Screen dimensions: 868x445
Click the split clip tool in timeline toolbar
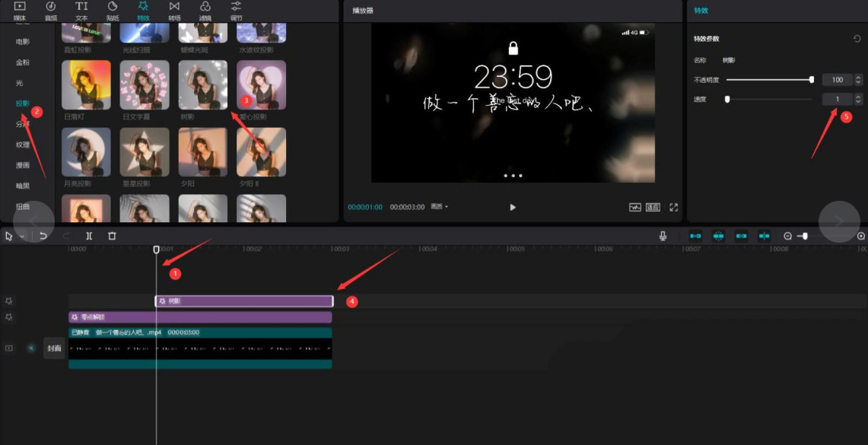pyautogui.click(x=89, y=236)
